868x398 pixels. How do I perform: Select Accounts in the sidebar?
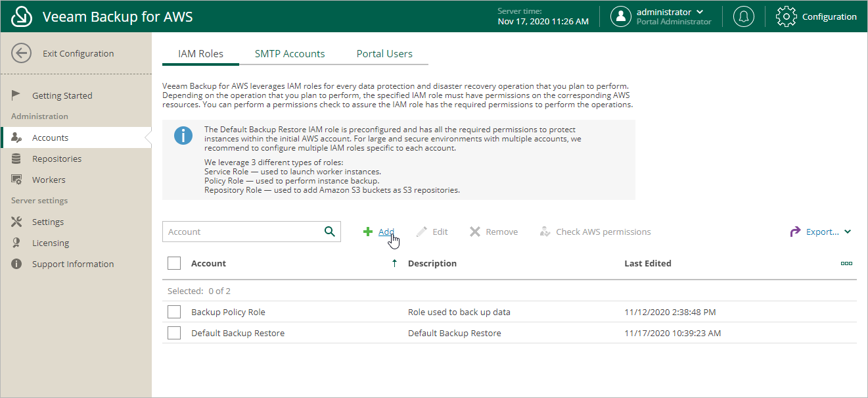(x=76, y=137)
